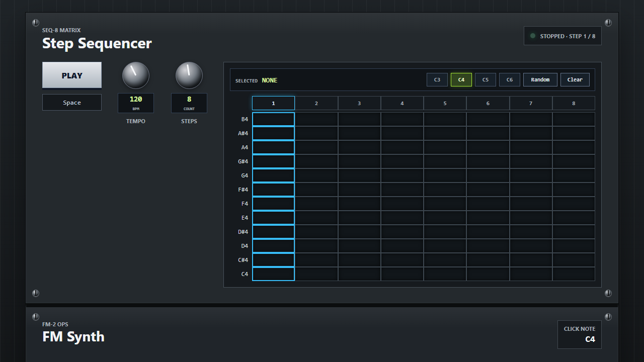Toggle the E4 cell in step 8
The image size is (644, 362).
[574, 218]
